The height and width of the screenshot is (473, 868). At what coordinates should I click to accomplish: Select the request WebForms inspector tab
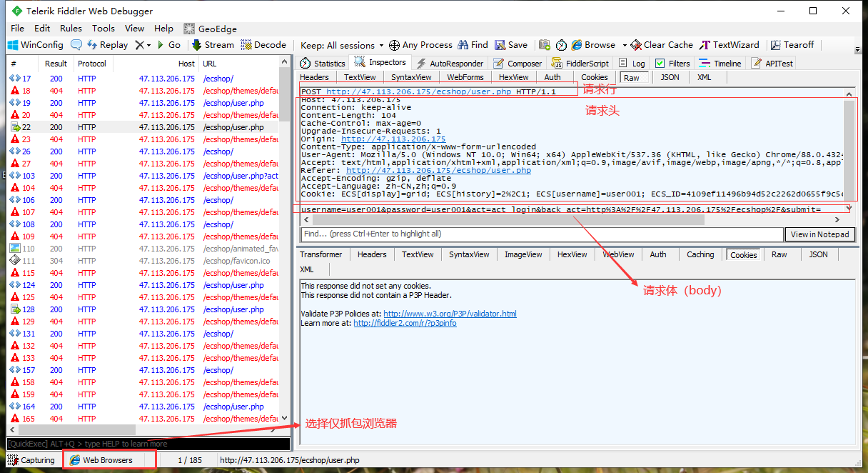tap(465, 77)
